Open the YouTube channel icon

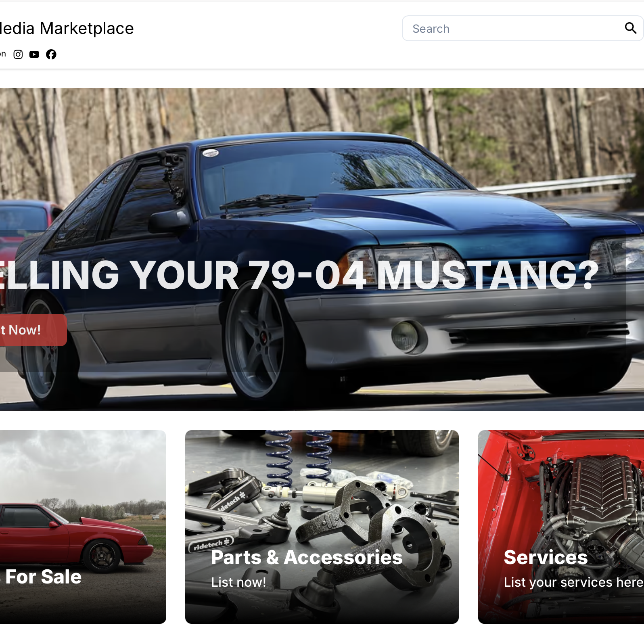[x=34, y=54]
